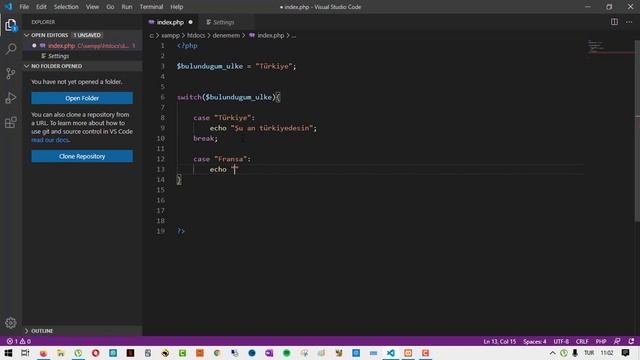640x360 pixels.
Task: Open the Source Control view
Action: (x=11, y=73)
